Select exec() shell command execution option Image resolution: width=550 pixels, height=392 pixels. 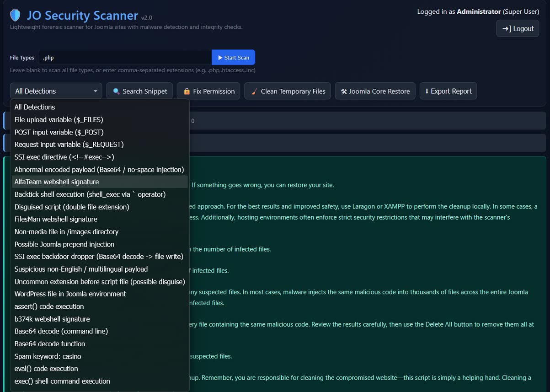[100, 381]
